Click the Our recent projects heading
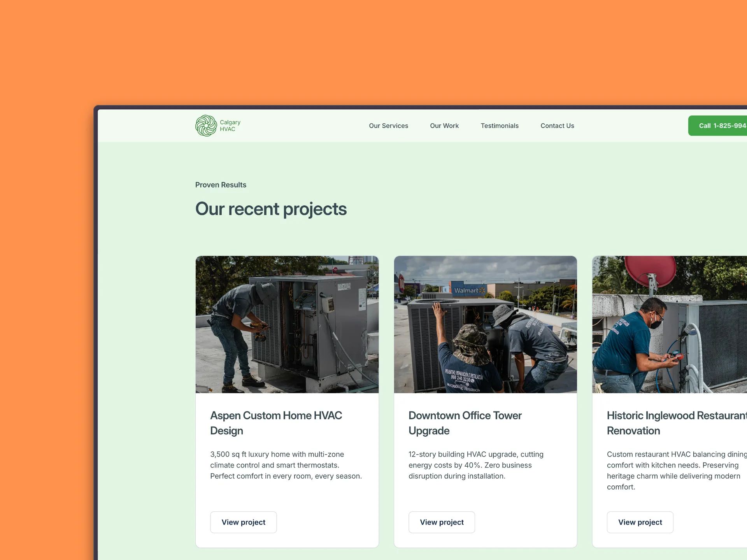The width and height of the screenshot is (747, 560). [x=271, y=209]
